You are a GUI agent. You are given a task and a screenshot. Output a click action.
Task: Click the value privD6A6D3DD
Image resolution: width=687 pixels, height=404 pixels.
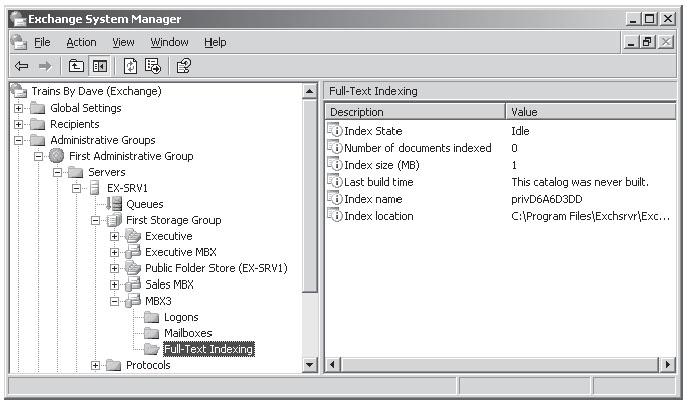[546, 199]
